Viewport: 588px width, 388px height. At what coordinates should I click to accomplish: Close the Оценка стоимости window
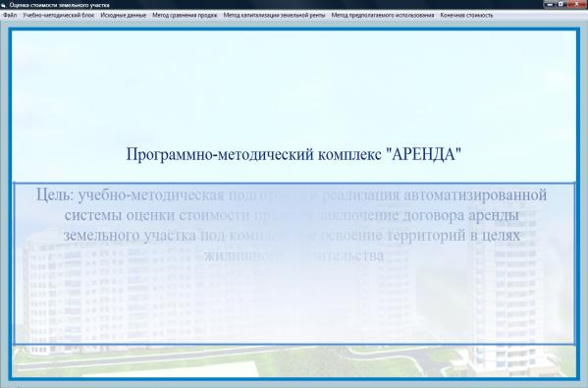(x=577, y=4)
